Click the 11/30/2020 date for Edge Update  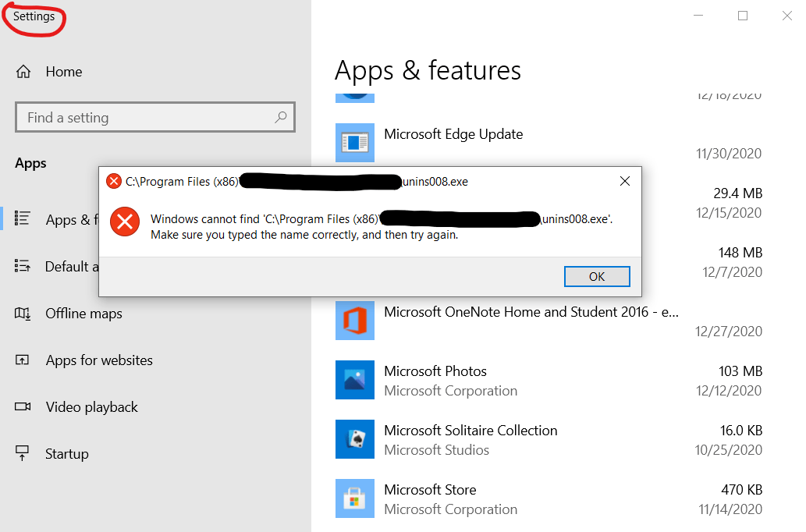tap(729, 153)
